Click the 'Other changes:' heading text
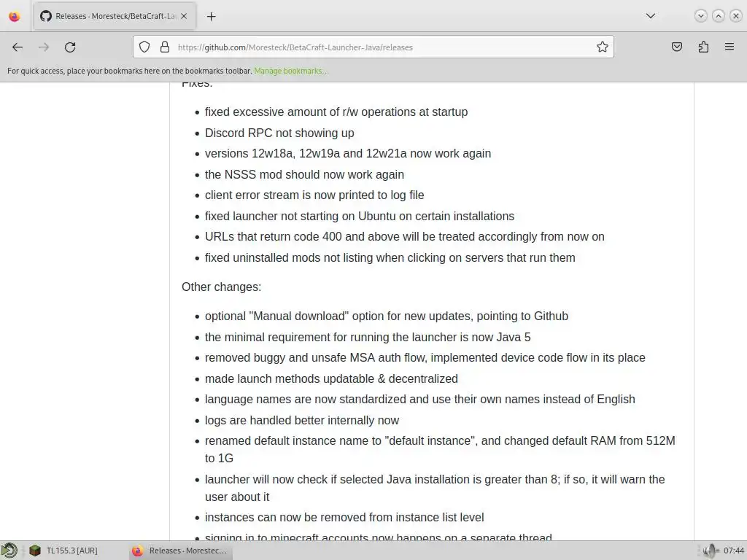 pos(222,287)
